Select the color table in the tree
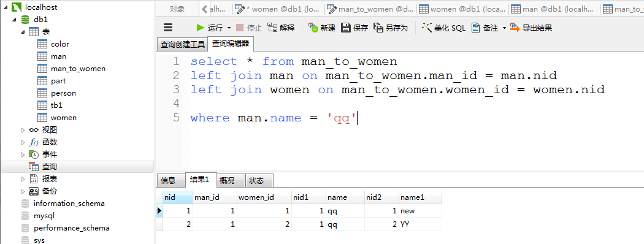644x244 pixels. pos(60,44)
